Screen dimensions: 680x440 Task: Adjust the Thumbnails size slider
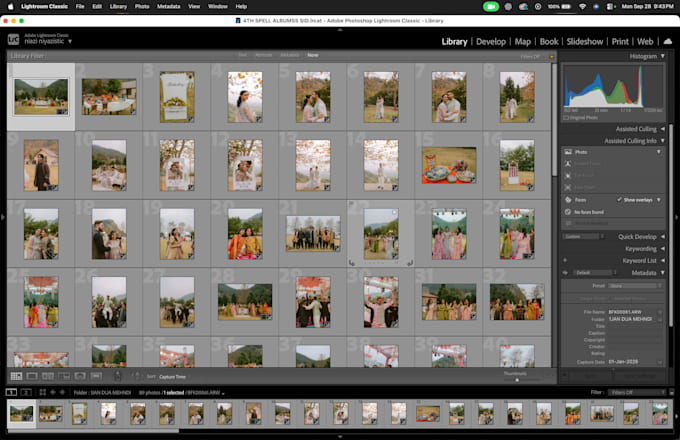(517, 380)
